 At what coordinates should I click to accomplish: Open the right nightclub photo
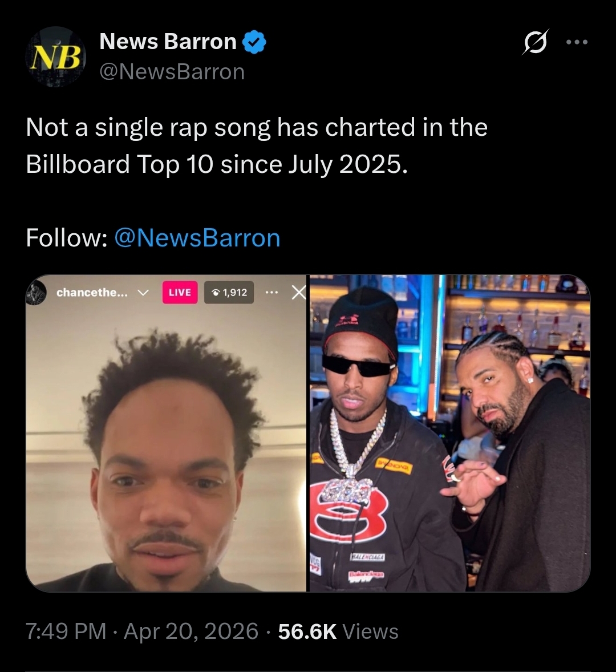point(450,433)
